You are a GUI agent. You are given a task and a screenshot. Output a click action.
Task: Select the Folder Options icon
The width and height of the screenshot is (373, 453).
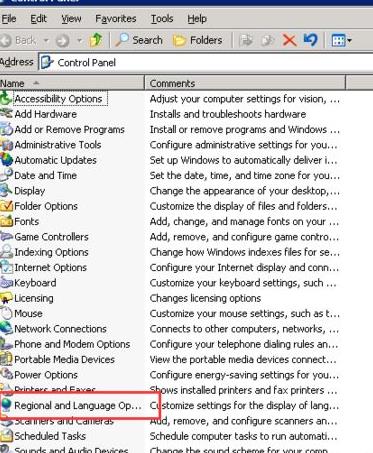point(6,206)
